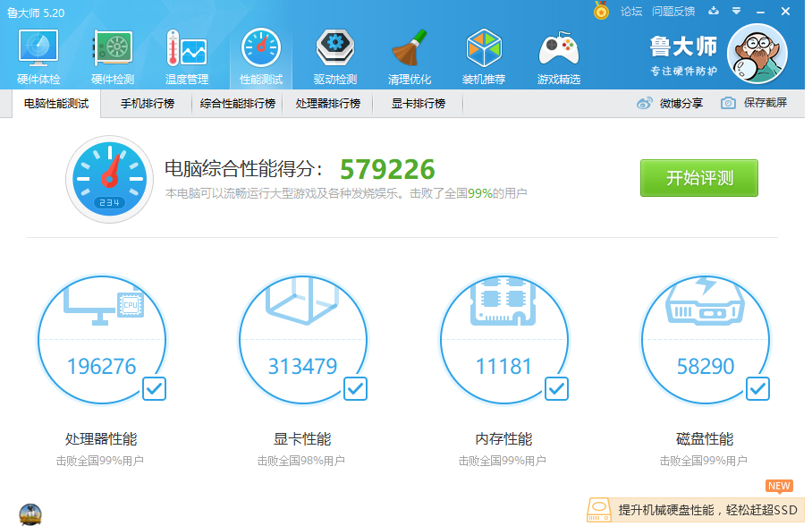Toggle the 磁盘性能 checkbox
The image size is (812, 526).
pyautogui.click(x=757, y=388)
